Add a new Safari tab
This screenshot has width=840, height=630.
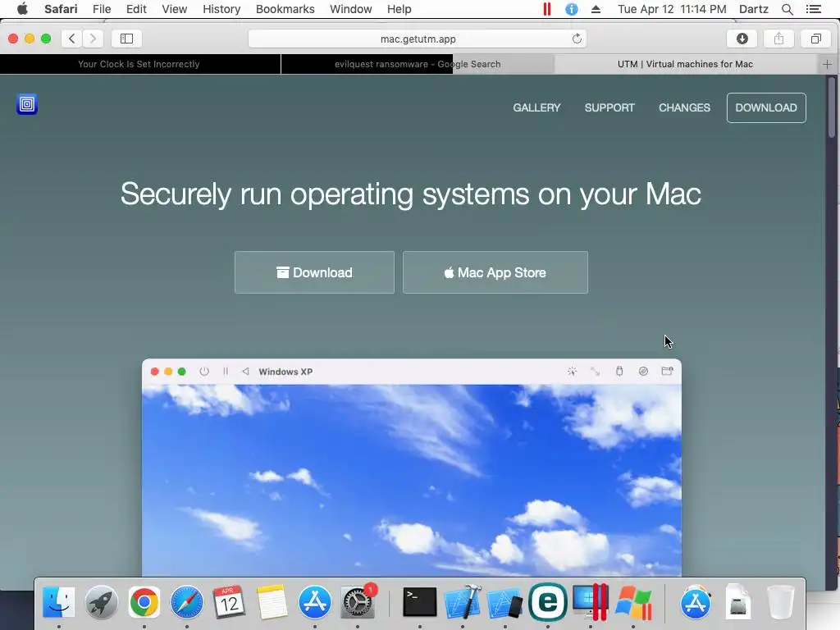(827, 64)
